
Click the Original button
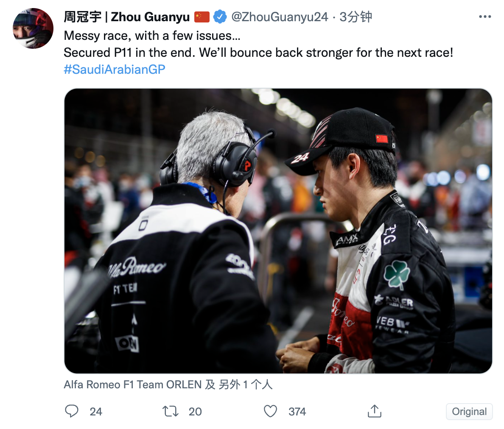469,411
